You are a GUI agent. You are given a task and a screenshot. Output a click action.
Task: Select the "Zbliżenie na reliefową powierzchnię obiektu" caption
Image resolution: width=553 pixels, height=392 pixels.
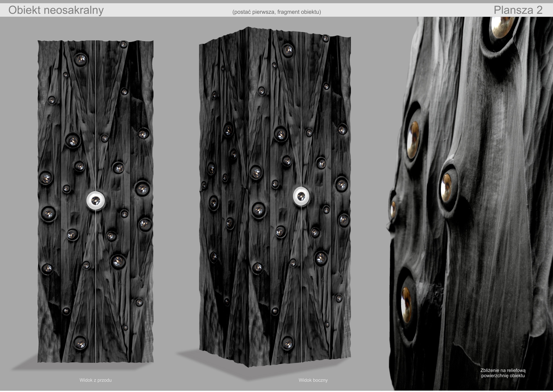pos(502,373)
